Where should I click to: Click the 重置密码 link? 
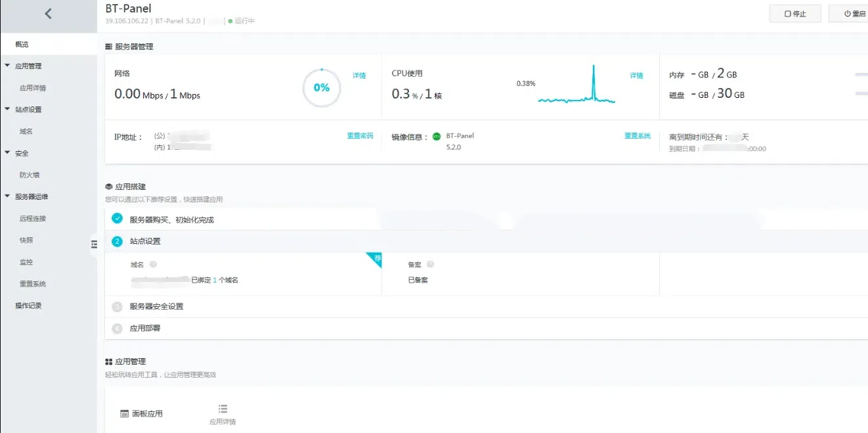click(x=360, y=136)
